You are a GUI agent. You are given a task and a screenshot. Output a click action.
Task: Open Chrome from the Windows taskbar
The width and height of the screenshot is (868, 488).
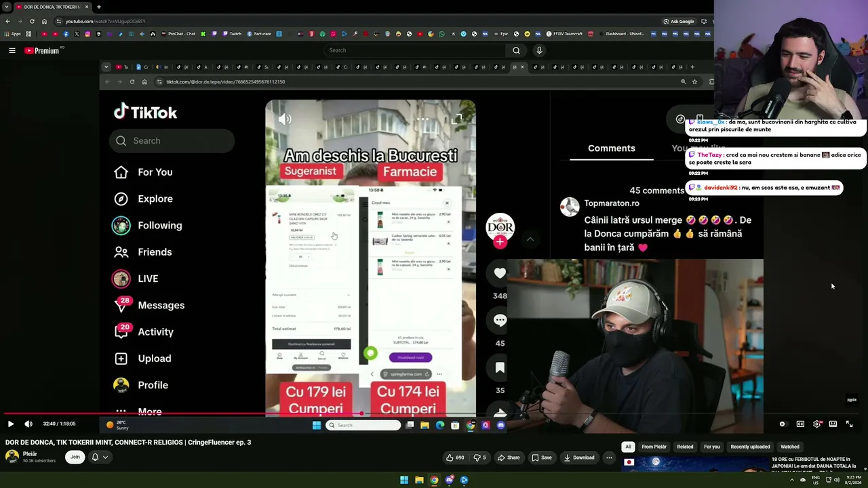(x=434, y=480)
